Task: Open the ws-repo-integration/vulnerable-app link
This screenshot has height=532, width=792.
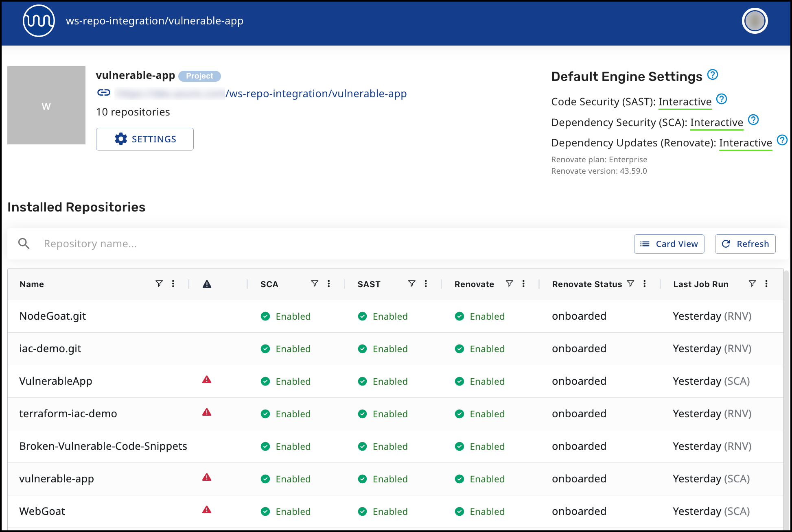Action: (316, 94)
